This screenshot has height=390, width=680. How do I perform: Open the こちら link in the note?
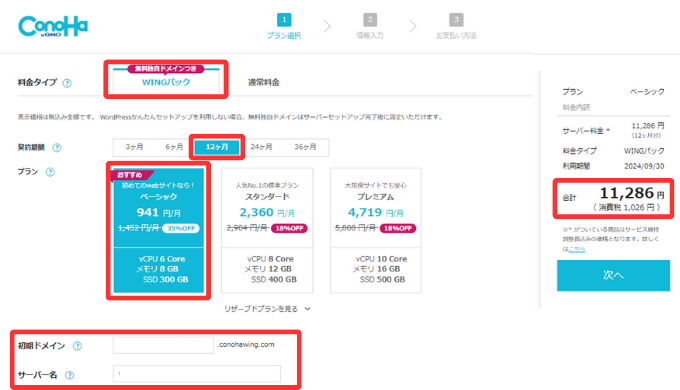tap(577, 249)
